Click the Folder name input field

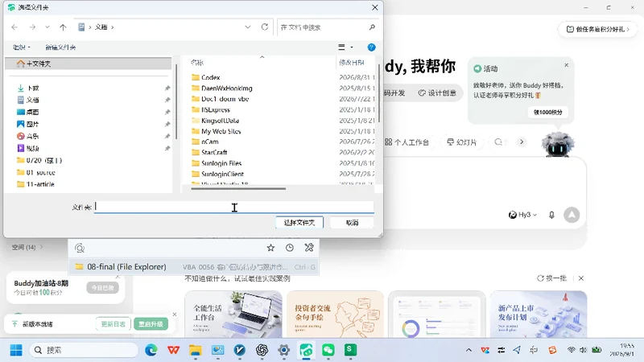[234, 207]
